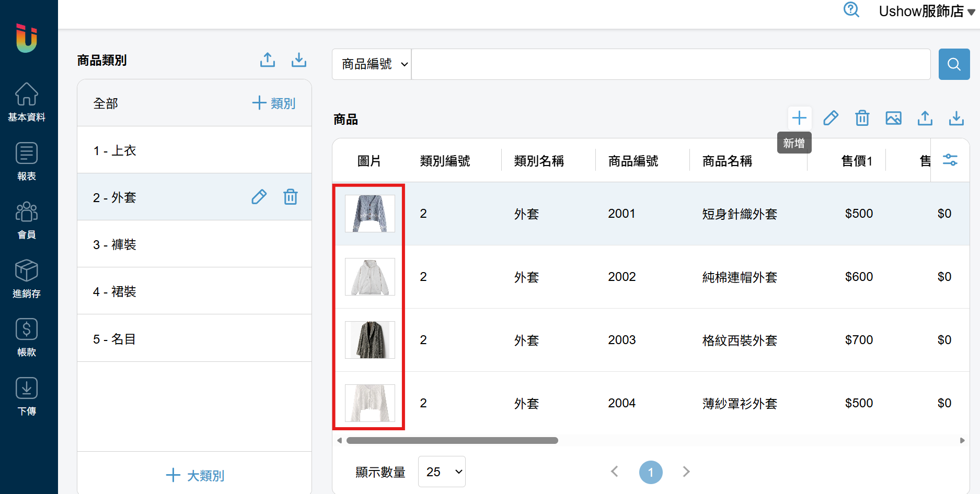Click into the product search input field
Screen dimensions: 980x494
pos(671,64)
